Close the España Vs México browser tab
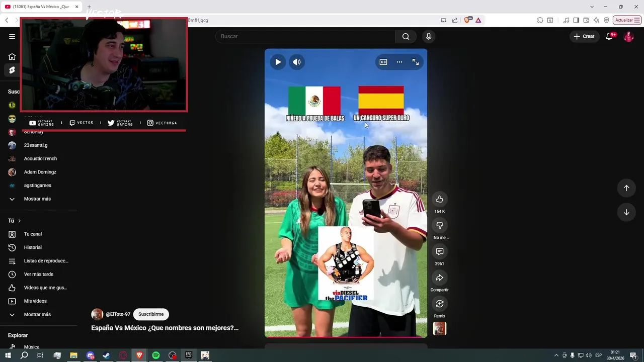Image resolution: width=644 pixels, height=362 pixels. tap(77, 7)
